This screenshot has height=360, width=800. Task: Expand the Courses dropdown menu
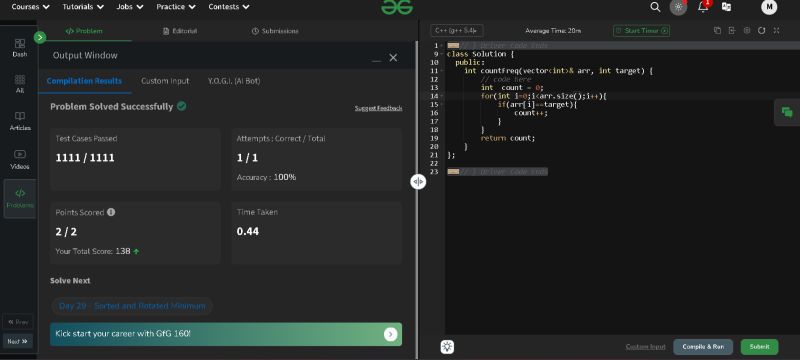click(31, 7)
